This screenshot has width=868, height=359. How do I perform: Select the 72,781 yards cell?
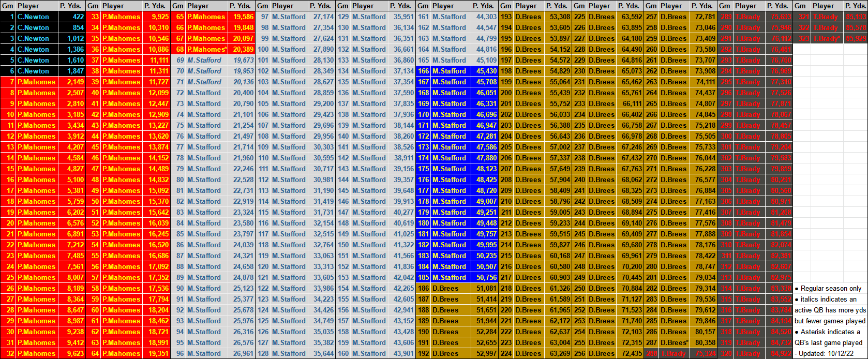coord(703,17)
